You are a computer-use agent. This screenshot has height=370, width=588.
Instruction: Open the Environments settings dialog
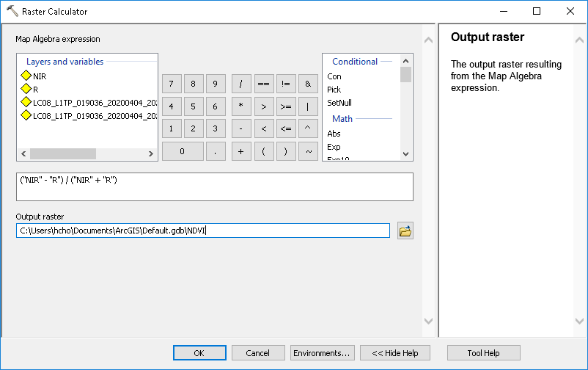[x=323, y=353]
